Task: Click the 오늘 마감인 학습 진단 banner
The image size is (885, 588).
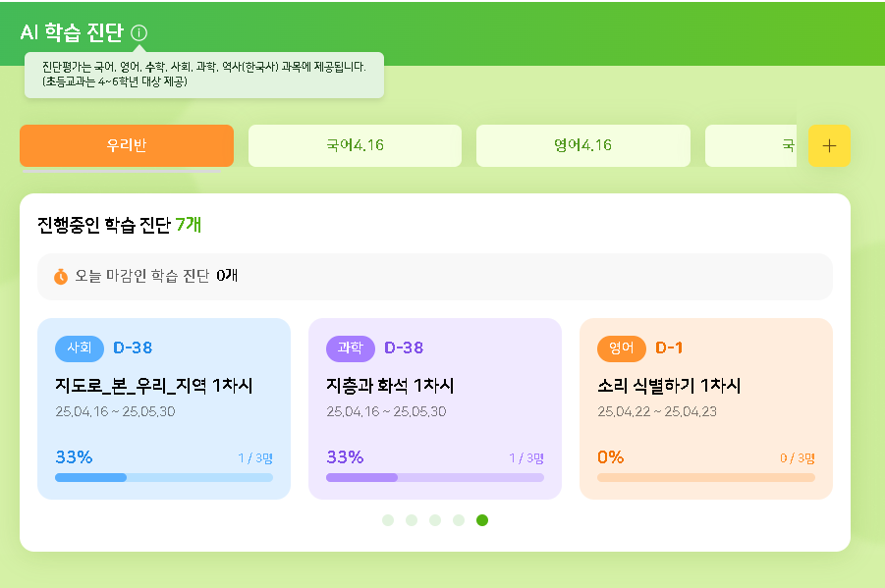Action: (435, 277)
